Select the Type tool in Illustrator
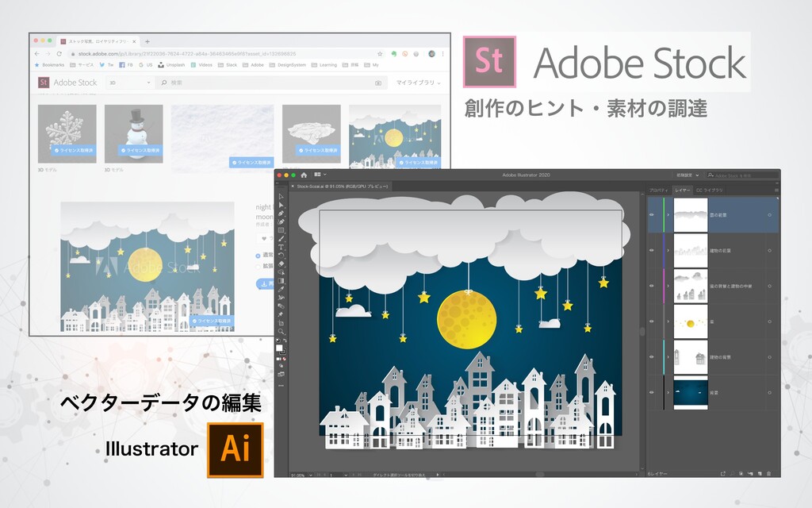 pyautogui.click(x=282, y=247)
